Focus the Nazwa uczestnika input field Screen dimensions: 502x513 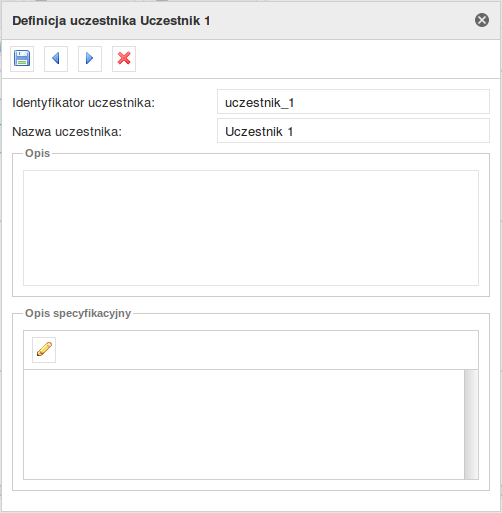tap(353, 131)
